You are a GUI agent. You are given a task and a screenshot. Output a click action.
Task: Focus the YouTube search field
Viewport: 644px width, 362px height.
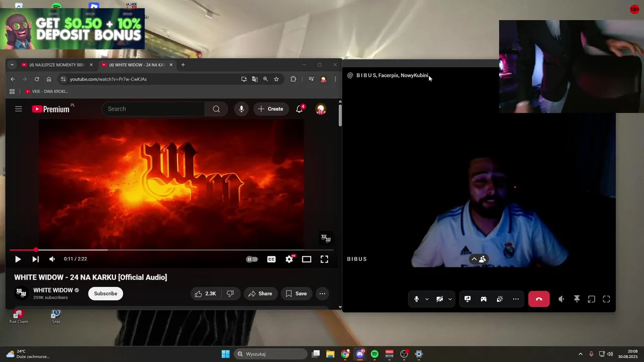(153, 109)
